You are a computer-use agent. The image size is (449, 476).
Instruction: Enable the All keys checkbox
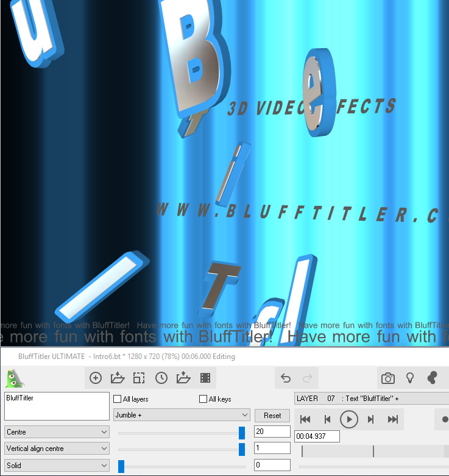[203, 399]
